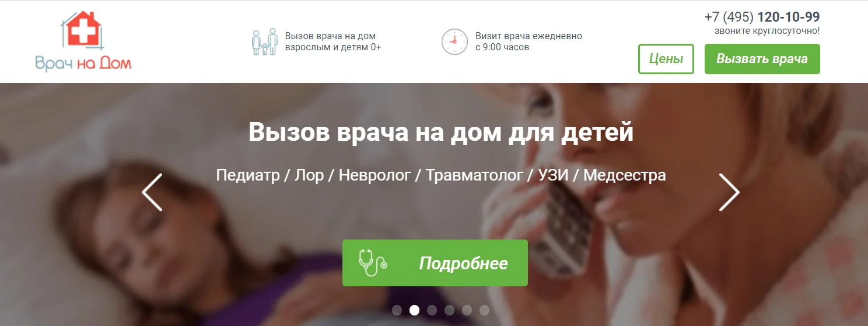Click the clock icon for visit hours
The image size is (868, 326).
point(454,41)
